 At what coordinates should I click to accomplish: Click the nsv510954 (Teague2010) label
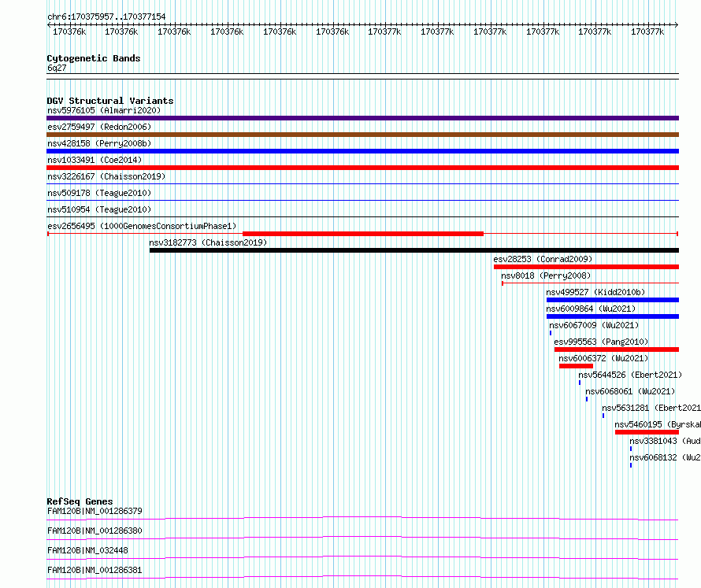point(99,209)
